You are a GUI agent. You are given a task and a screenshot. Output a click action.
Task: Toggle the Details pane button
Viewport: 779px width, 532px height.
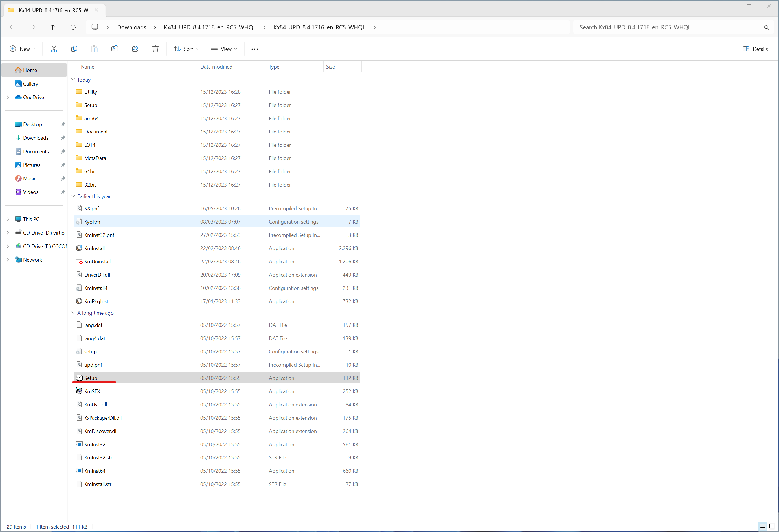[755, 49]
